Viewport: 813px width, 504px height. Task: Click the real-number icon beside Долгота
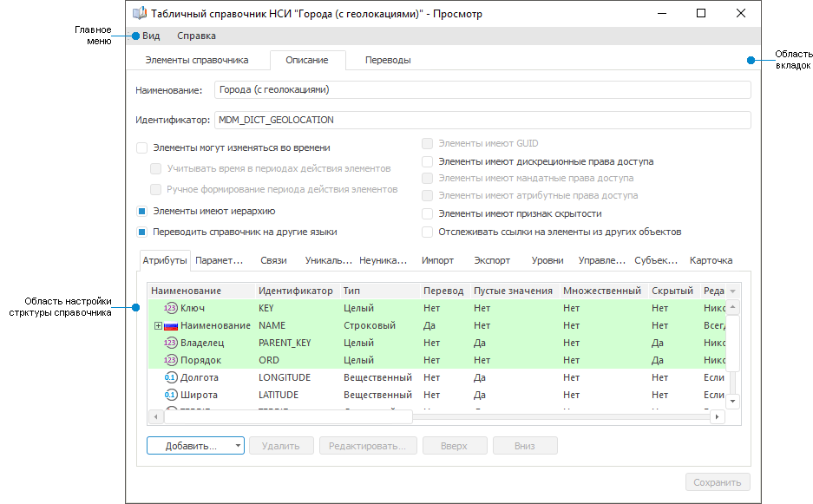coord(170,377)
